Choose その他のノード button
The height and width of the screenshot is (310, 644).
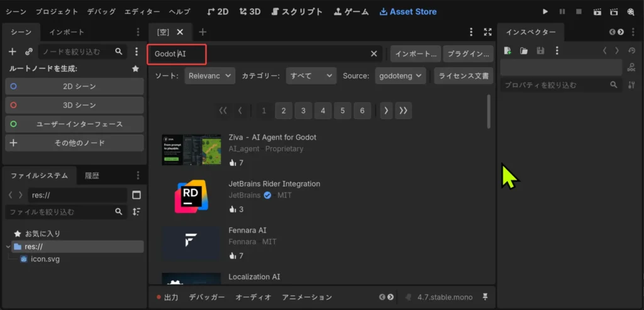(74, 143)
